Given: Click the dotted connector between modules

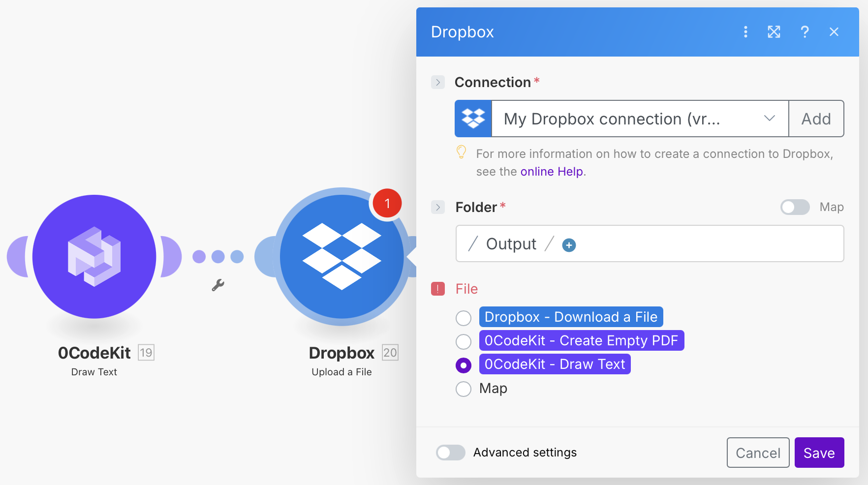Looking at the screenshot, I should [x=218, y=257].
